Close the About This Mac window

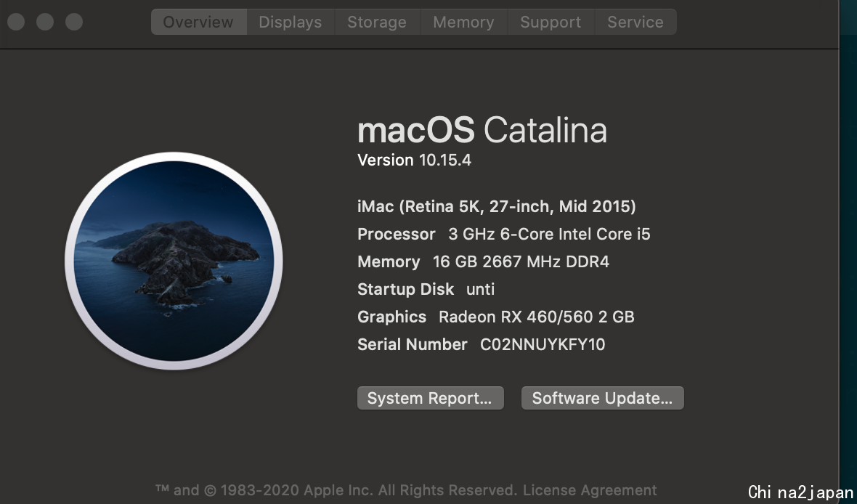coord(16,22)
